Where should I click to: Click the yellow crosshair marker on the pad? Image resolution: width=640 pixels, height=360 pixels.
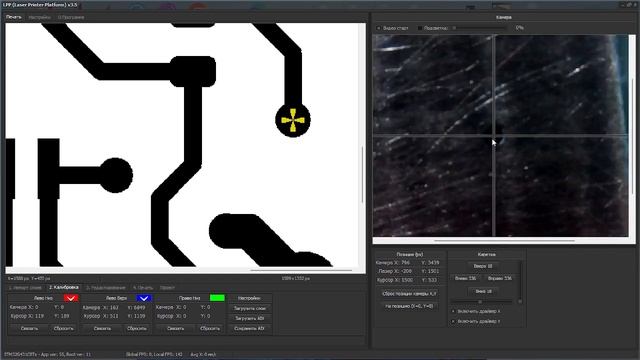293,120
